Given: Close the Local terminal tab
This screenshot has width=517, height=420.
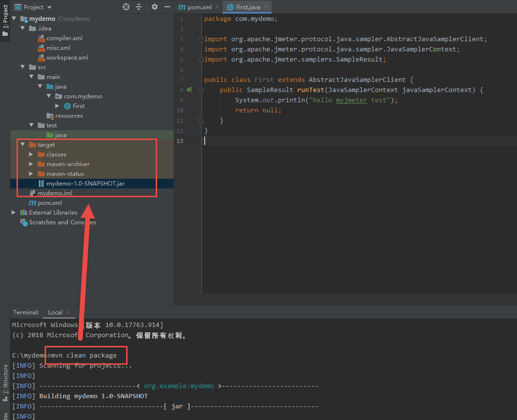Looking at the screenshot, I should (68, 312).
